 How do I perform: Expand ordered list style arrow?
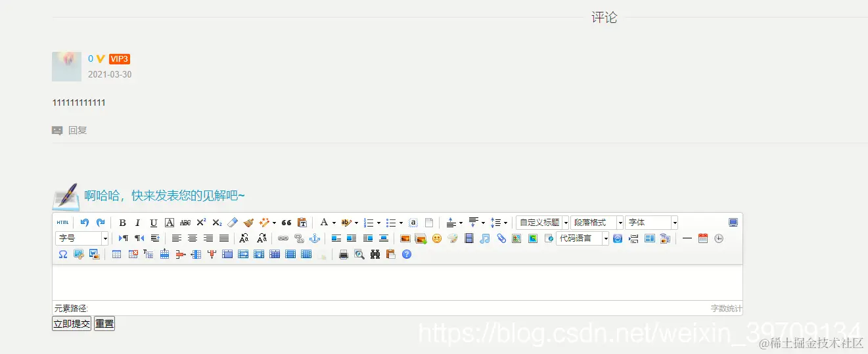coord(378,223)
